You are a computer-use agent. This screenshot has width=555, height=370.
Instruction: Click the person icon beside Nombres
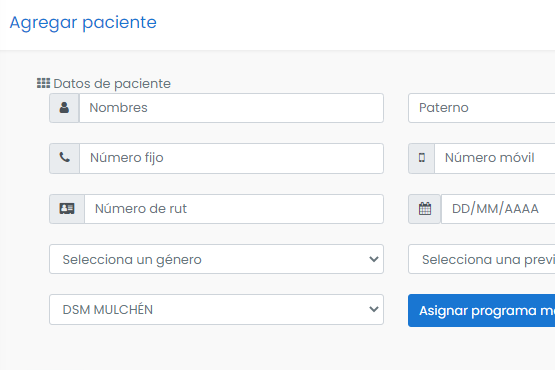click(64, 108)
